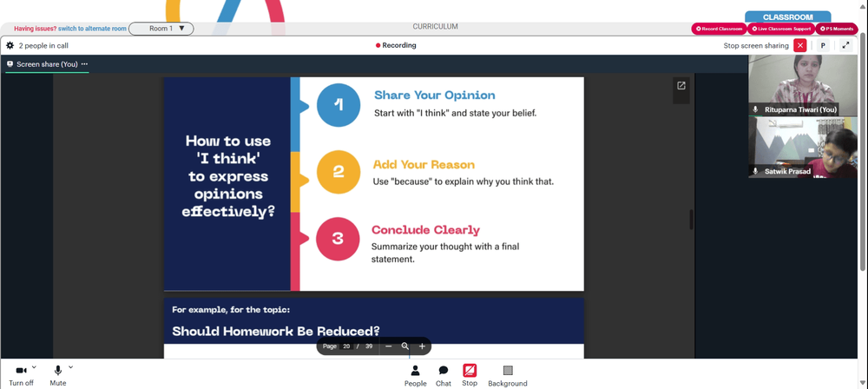Click 'Share Your Opinion' heading
The width and height of the screenshot is (868, 389).
tap(435, 95)
